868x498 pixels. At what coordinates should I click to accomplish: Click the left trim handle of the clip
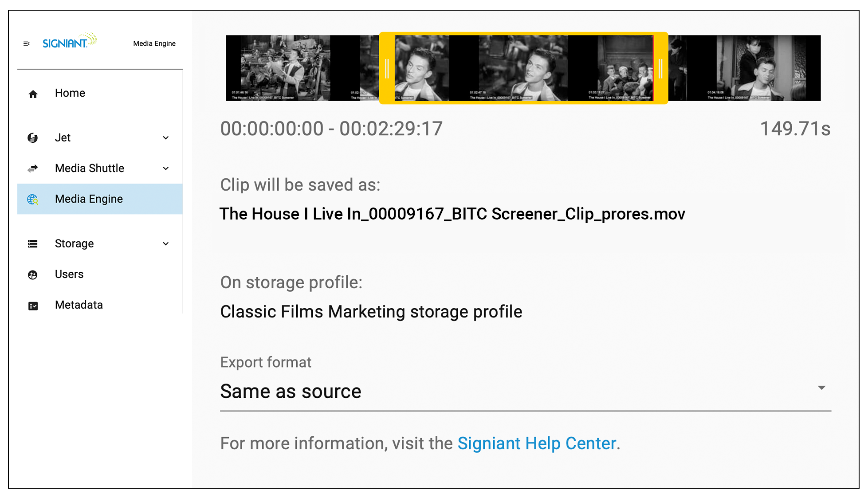[387, 68]
